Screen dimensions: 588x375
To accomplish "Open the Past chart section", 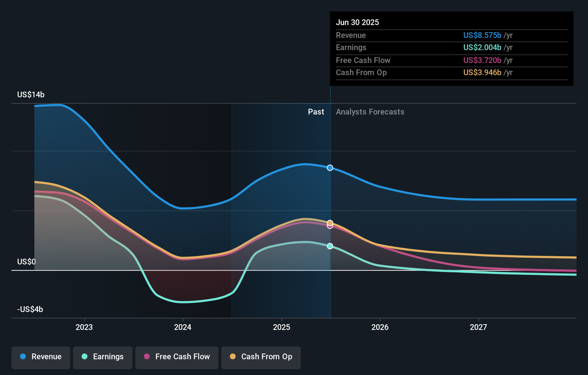I will [316, 112].
